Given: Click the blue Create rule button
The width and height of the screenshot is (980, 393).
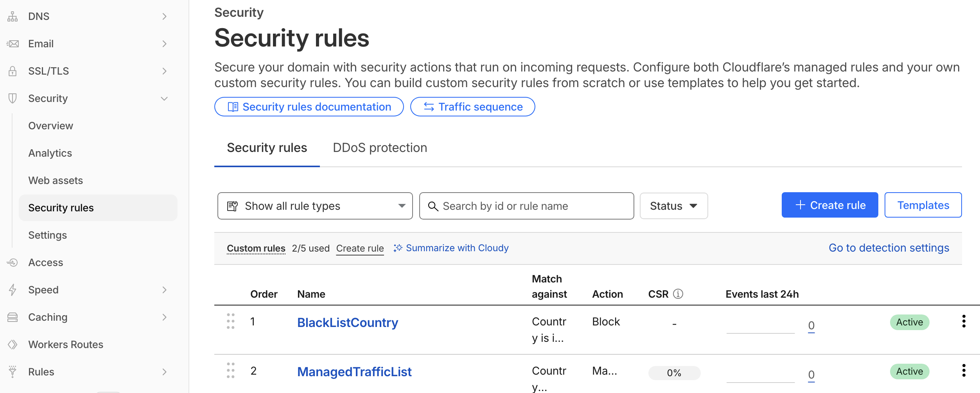Looking at the screenshot, I should pos(830,205).
